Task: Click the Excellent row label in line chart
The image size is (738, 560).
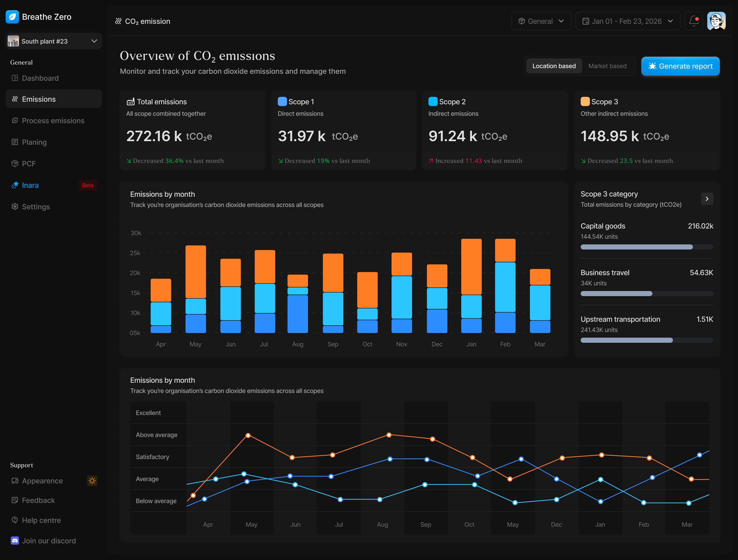Action: (x=148, y=413)
